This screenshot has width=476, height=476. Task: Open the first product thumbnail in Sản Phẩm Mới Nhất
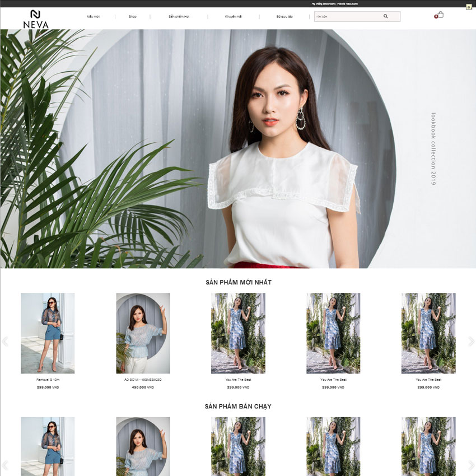48,333
